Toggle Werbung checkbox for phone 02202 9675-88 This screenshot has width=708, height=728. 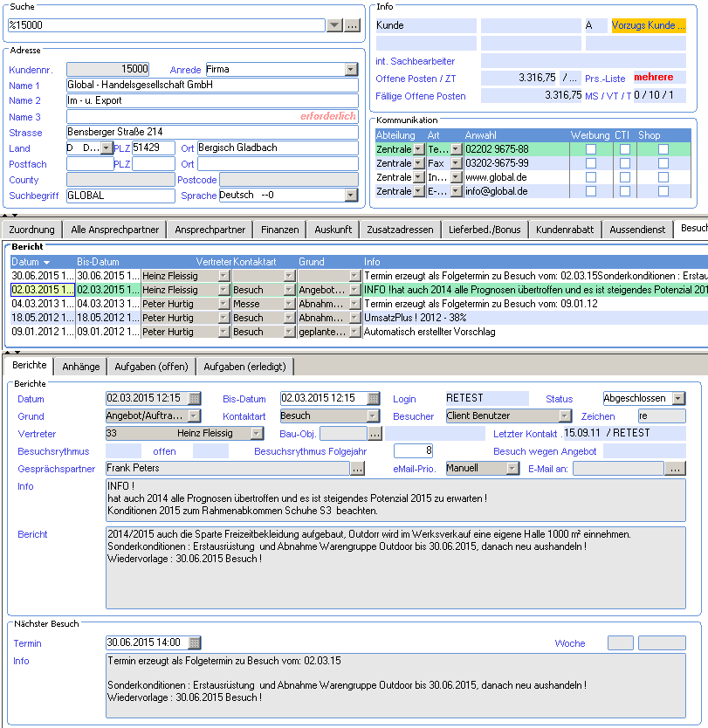(x=590, y=149)
